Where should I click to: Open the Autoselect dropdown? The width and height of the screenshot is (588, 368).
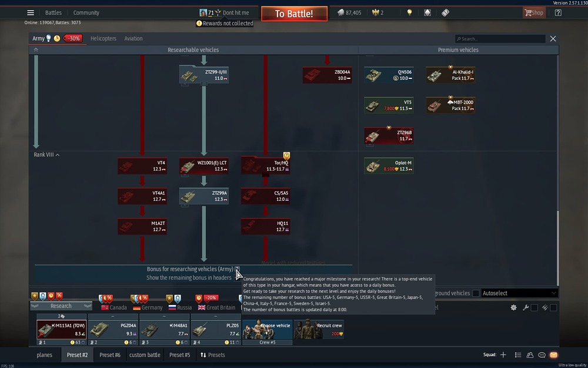tap(519, 293)
